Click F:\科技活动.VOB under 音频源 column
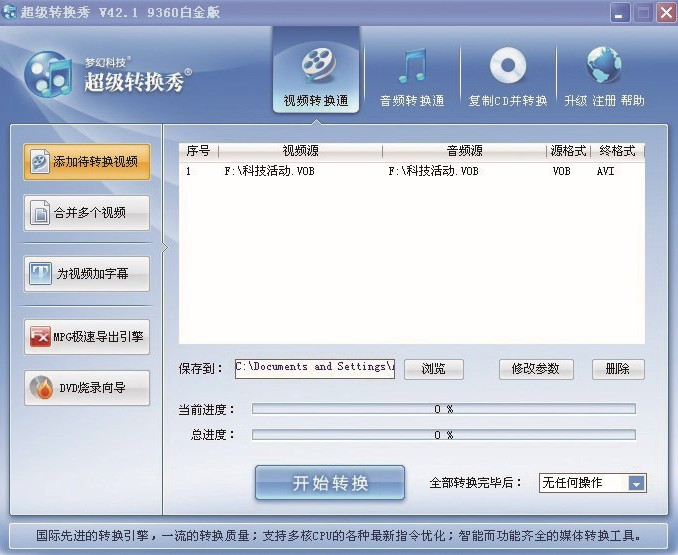 point(433,172)
